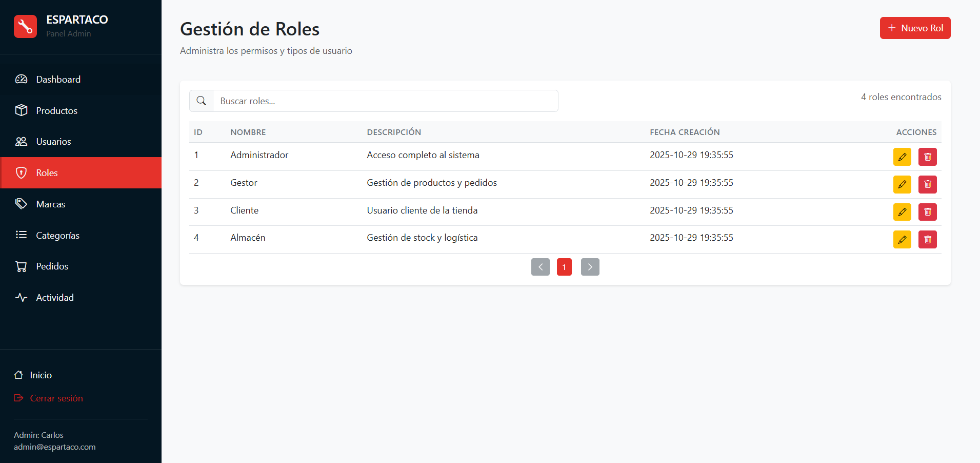Go to previous page with left chevron

point(541,267)
